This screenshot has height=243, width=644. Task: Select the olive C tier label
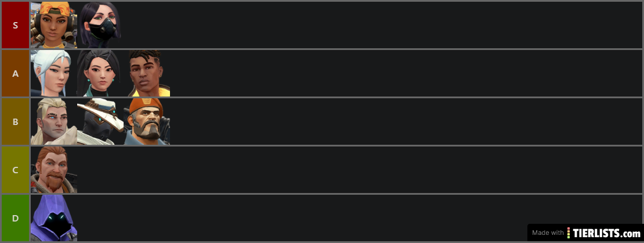click(x=15, y=170)
